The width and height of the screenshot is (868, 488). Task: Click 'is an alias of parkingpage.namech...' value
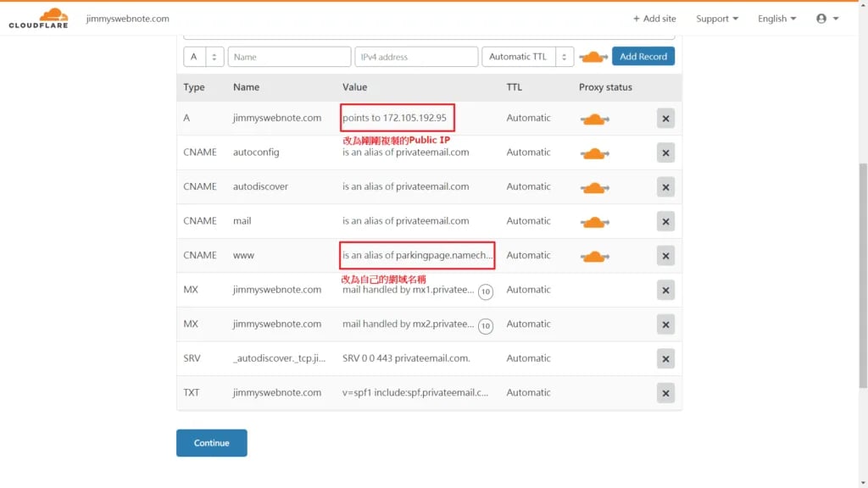tap(417, 255)
